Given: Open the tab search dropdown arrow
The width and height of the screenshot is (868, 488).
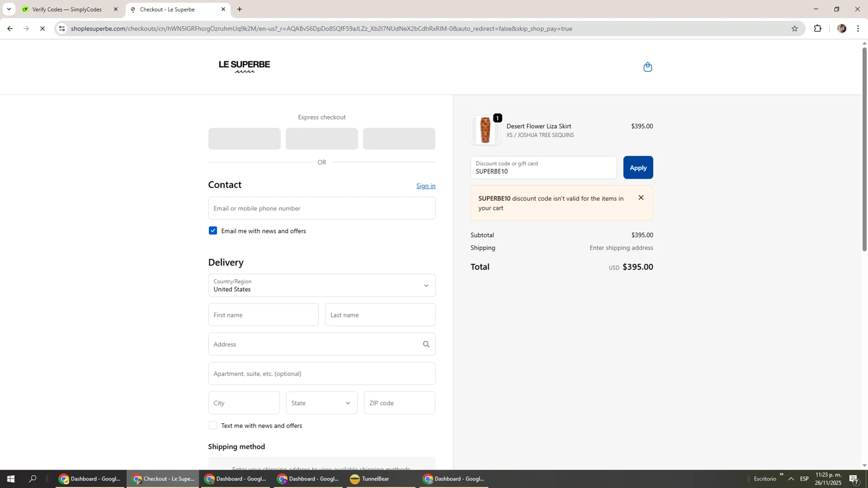Looking at the screenshot, I should coord(9,9).
